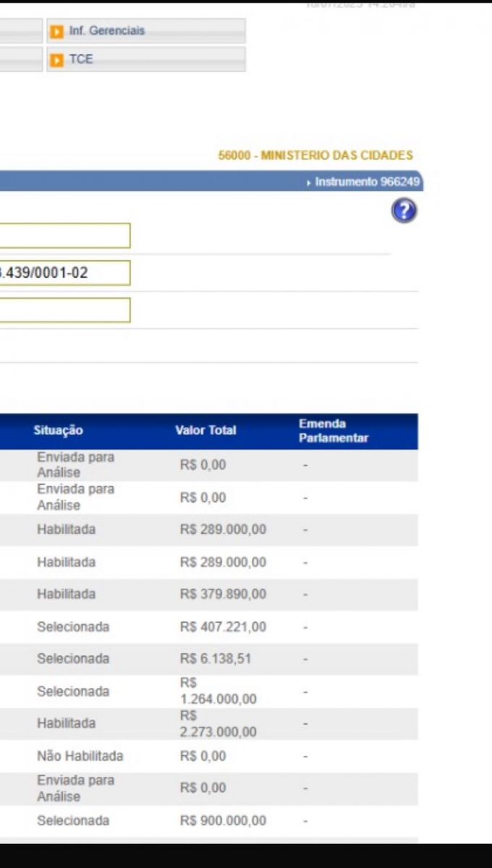
Task: Focus the empty field below the CNPJ field
Action: pos(65,310)
